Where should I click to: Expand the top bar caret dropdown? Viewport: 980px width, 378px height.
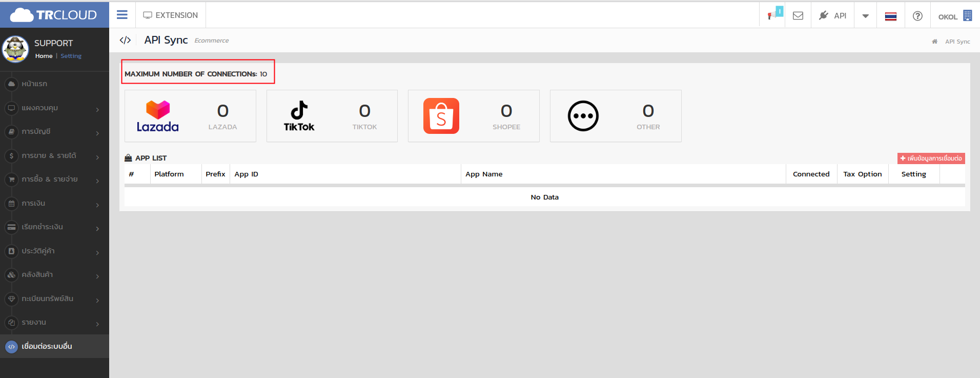[x=866, y=16]
